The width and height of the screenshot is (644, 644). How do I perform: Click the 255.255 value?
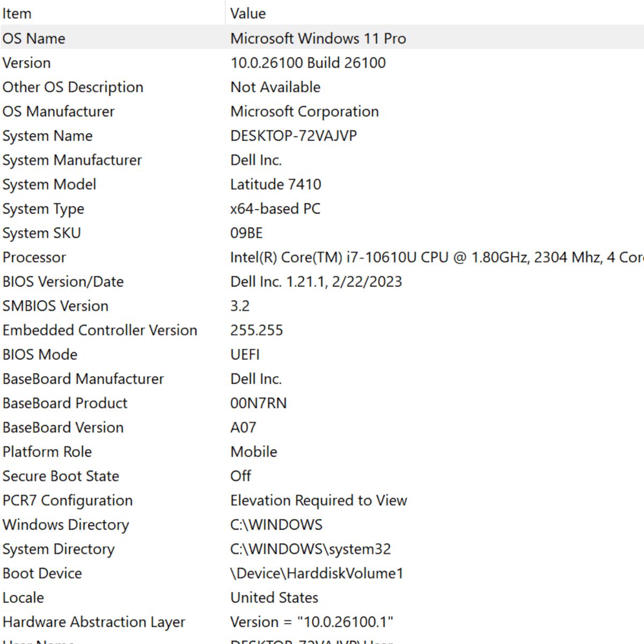257,330
